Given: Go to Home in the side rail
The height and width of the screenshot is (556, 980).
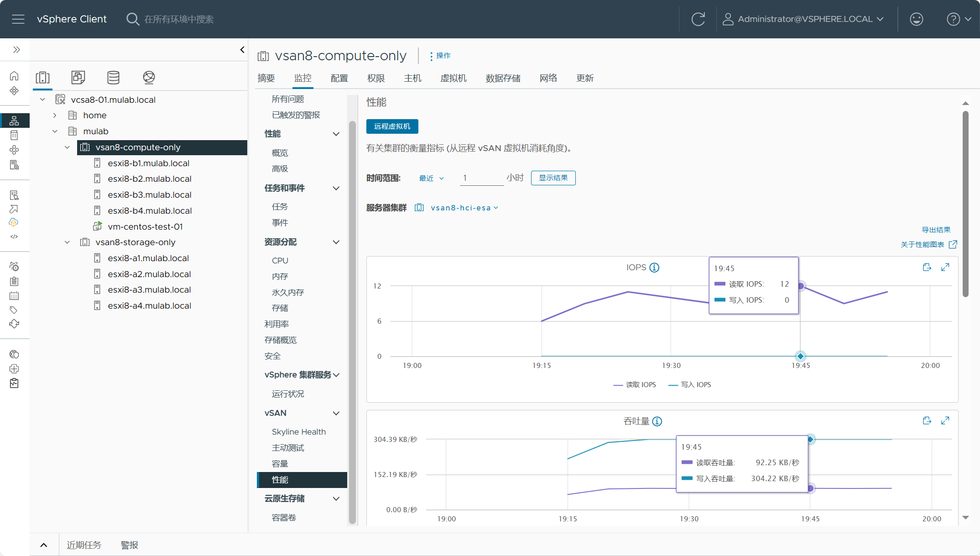Looking at the screenshot, I should [14, 76].
